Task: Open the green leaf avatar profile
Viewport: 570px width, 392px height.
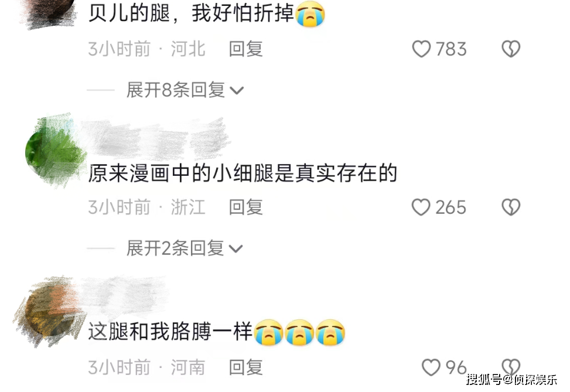Action: (55, 152)
